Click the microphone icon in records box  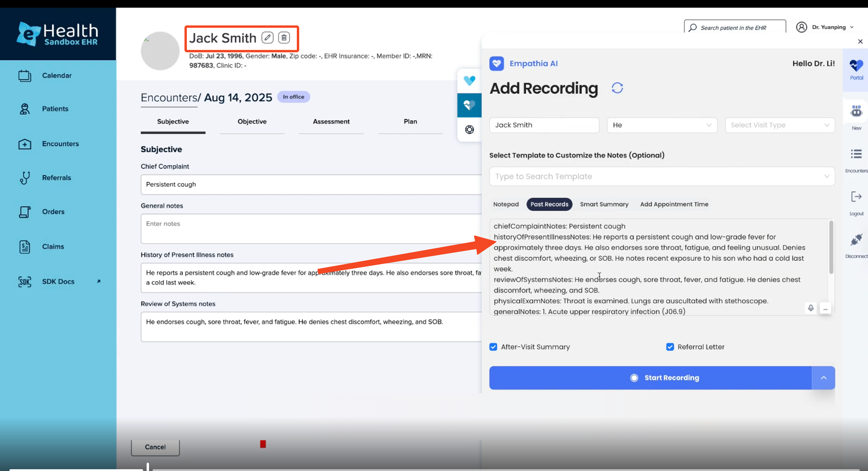pyautogui.click(x=811, y=308)
